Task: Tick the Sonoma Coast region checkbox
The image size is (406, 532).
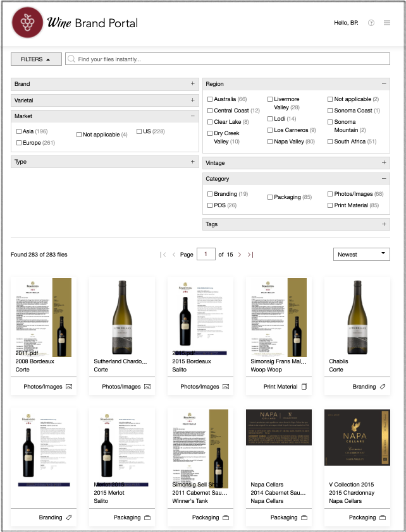Action: point(330,111)
